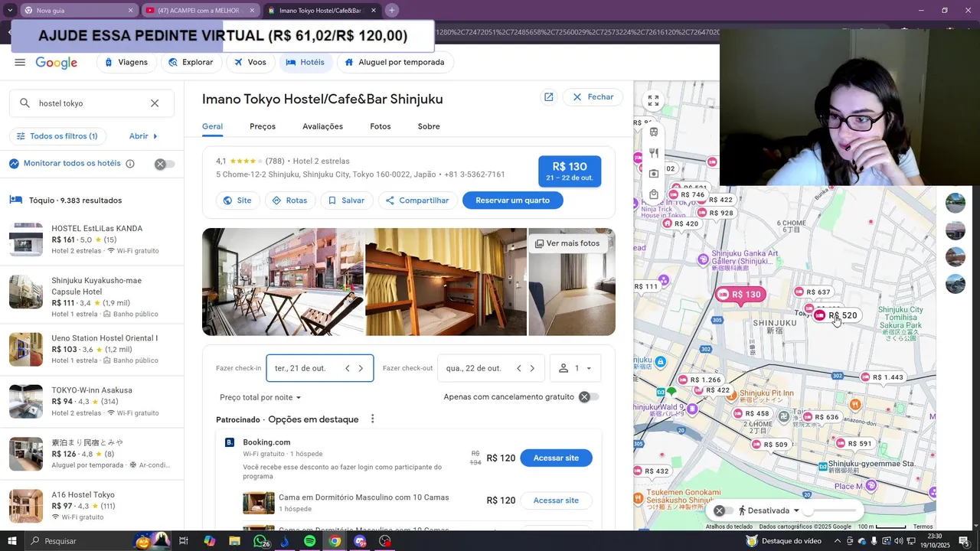The image size is (980, 551).
Task: Clear the hostel tokyo search text
Action: [155, 103]
